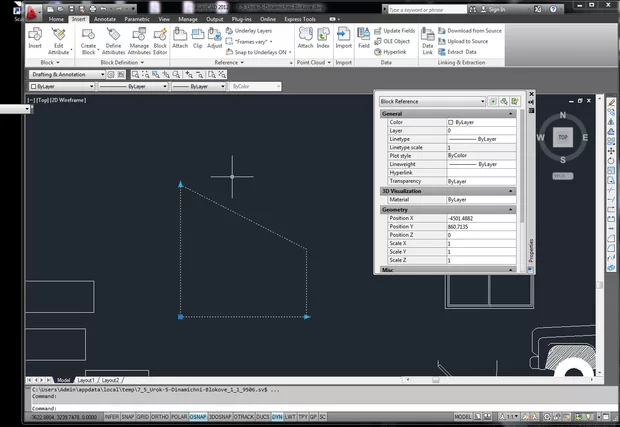Click Download from Source button
This screenshot has height=427, width=620.
coord(474,31)
